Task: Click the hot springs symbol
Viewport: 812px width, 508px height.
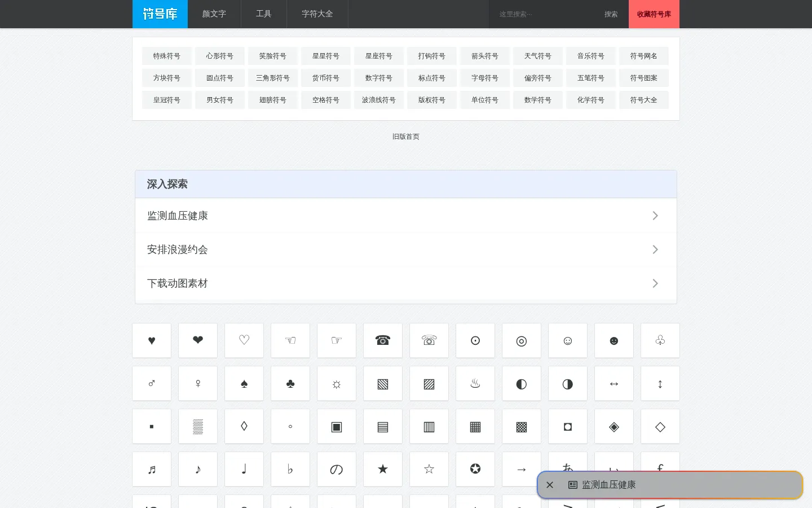Action: (x=475, y=383)
